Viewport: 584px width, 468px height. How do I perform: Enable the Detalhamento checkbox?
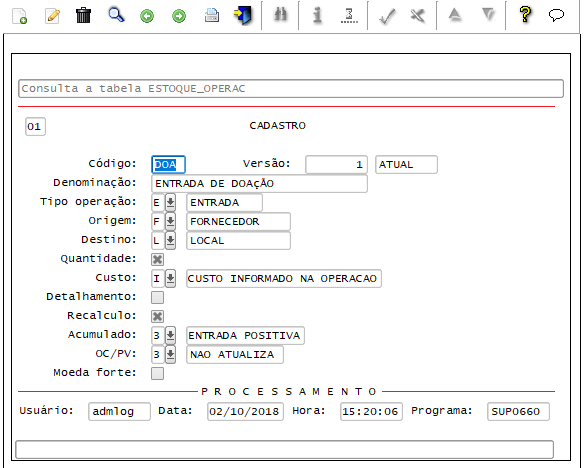(x=158, y=297)
